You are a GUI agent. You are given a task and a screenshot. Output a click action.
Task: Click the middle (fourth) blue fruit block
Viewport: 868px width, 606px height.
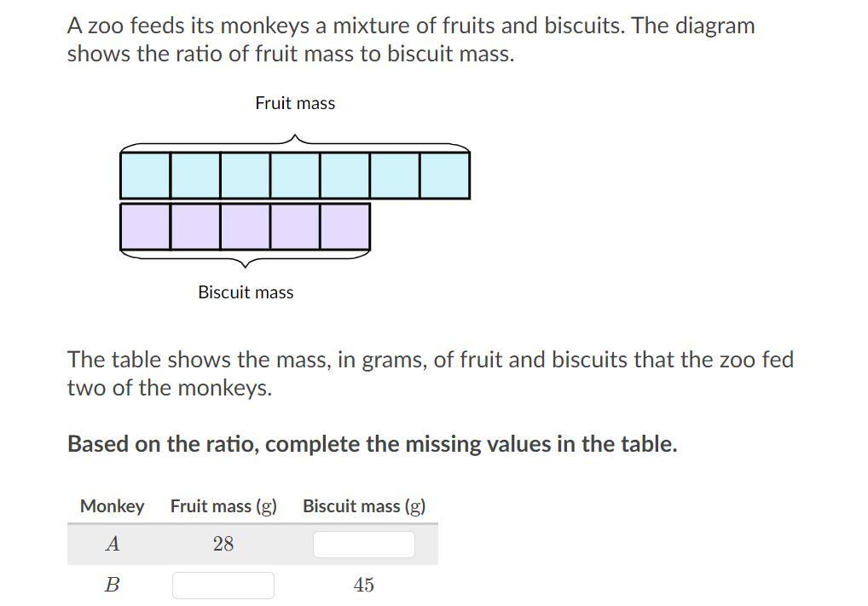pos(295,175)
